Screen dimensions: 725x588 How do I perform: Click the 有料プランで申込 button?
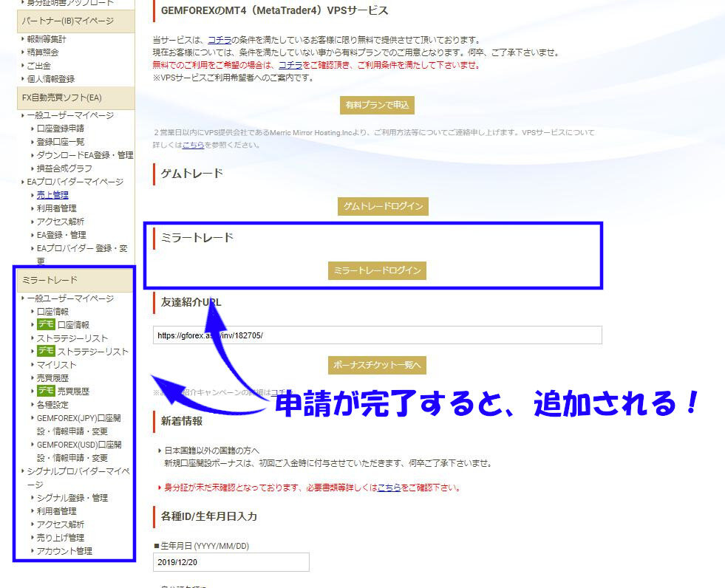click(377, 105)
